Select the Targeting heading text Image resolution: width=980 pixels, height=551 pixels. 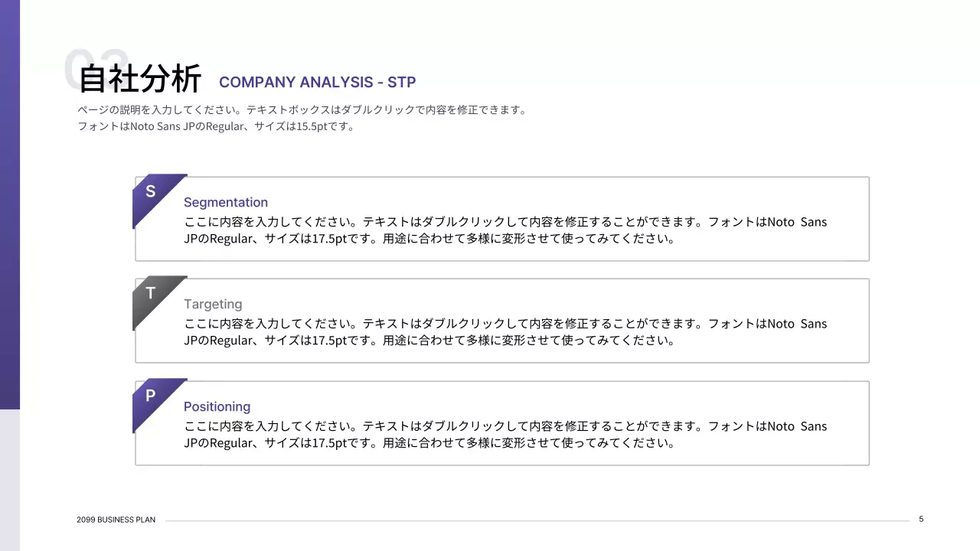213,304
